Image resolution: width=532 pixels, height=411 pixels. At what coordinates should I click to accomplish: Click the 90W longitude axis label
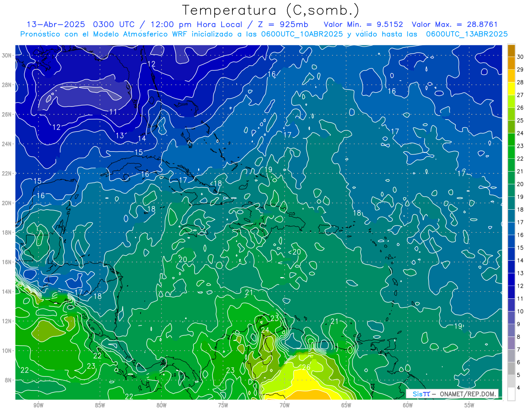point(38,405)
